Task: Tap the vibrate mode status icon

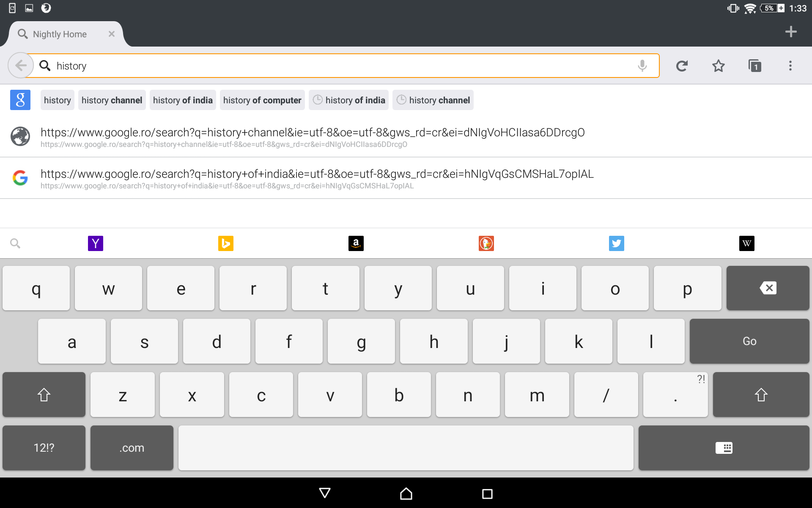Action: pos(733,8)
